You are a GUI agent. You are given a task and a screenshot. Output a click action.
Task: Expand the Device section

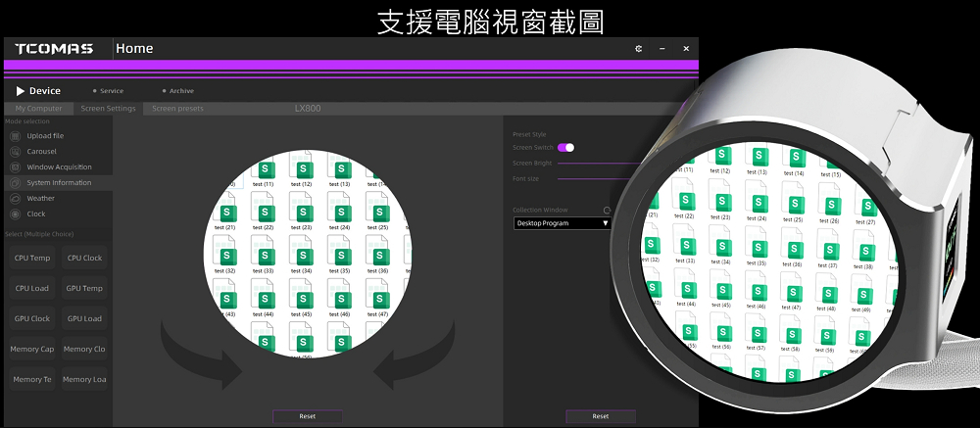(38, 91)
